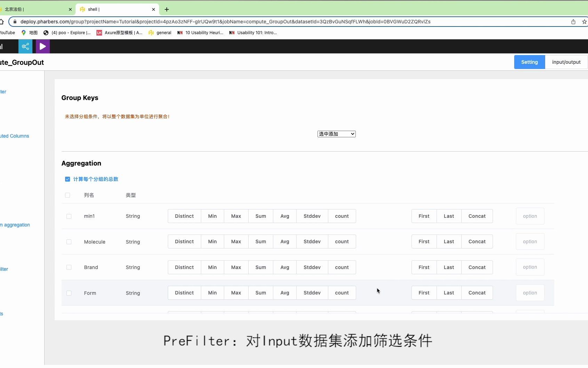This screenshot has height=368, width=588.
Task: Click the Brand column name
Action: pos(91,267)
